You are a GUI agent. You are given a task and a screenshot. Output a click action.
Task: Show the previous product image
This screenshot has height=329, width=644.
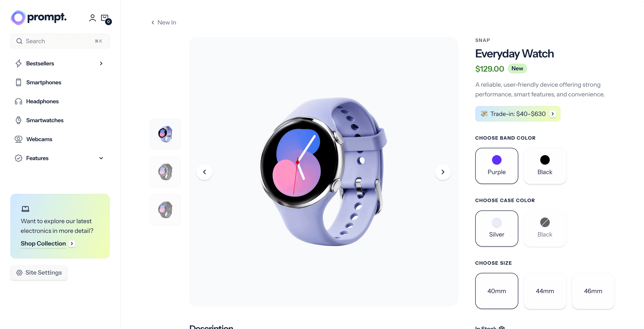click(204, 172)
